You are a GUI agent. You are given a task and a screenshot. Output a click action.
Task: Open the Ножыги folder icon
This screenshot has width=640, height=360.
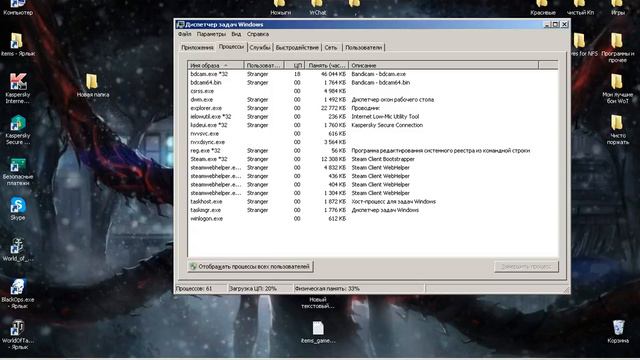click(x=280, y=4)
